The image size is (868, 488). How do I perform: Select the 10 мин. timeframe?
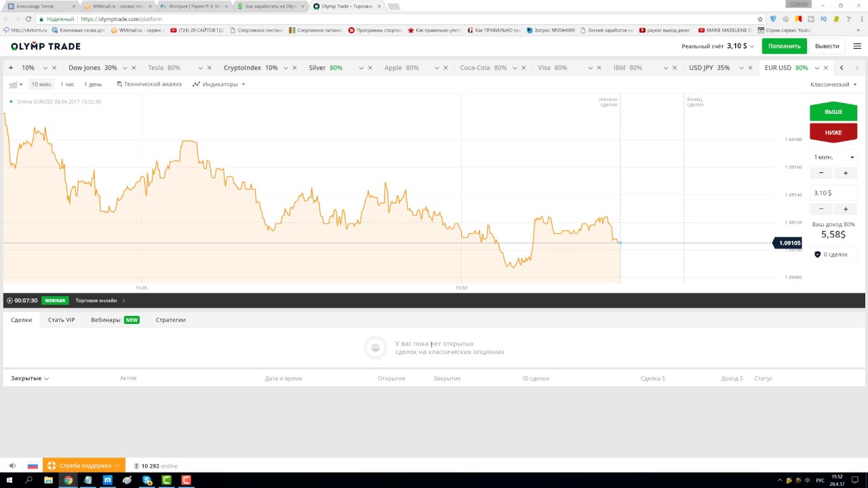coord(41,85)
